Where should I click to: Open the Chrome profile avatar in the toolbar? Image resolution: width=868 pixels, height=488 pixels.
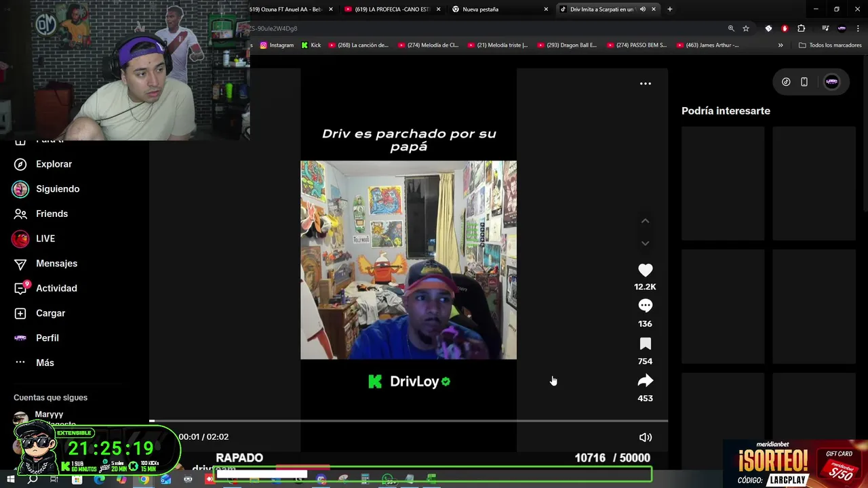pos(842,28)
